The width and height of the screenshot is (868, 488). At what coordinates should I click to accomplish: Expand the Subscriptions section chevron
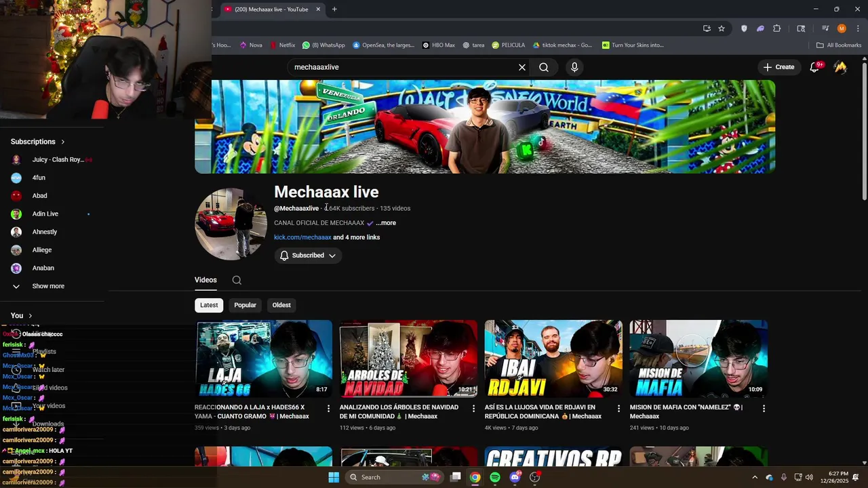point(63,142)
